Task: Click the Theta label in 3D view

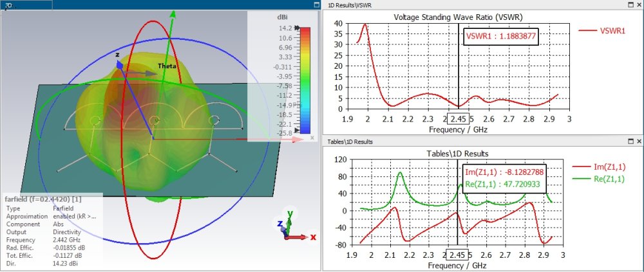Action: click(x=167, y=66)
